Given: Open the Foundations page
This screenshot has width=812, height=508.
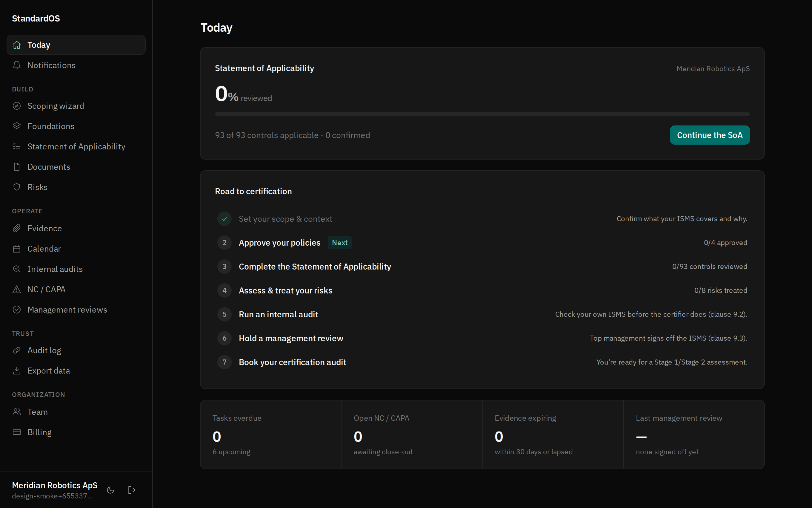Looking at the screenshot, I should coord(76,126).
